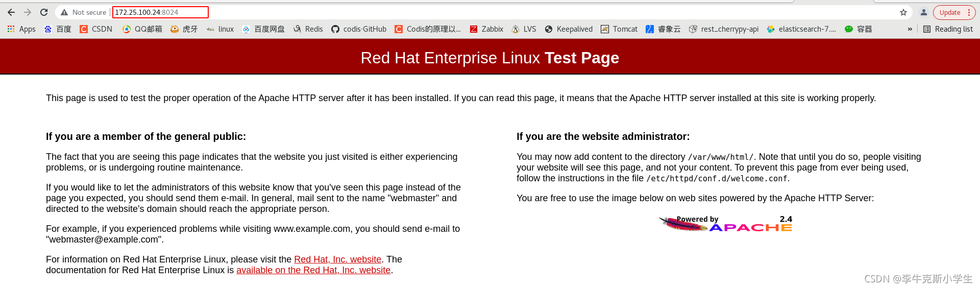The image size is (980, 288).
Task: Reload the current page
Action: click(x=44, y=12)
